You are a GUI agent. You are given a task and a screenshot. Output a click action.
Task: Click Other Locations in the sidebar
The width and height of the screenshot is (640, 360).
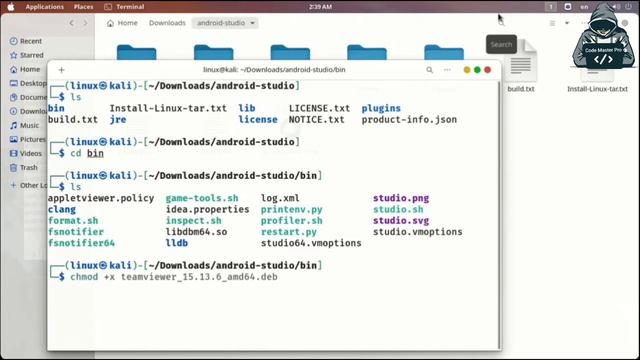(28, 185)
